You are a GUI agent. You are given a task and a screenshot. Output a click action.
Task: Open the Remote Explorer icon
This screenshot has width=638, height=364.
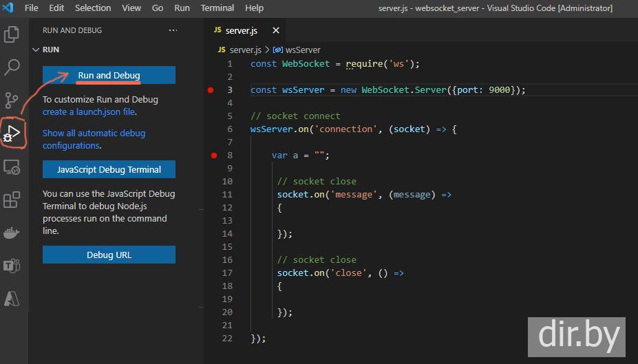(12, 167)
